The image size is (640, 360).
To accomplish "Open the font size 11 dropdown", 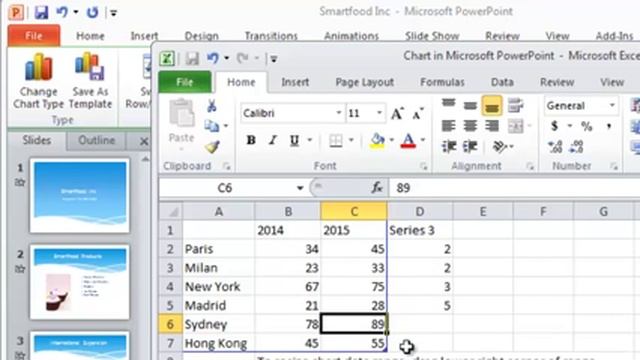I will pos(380,113).
